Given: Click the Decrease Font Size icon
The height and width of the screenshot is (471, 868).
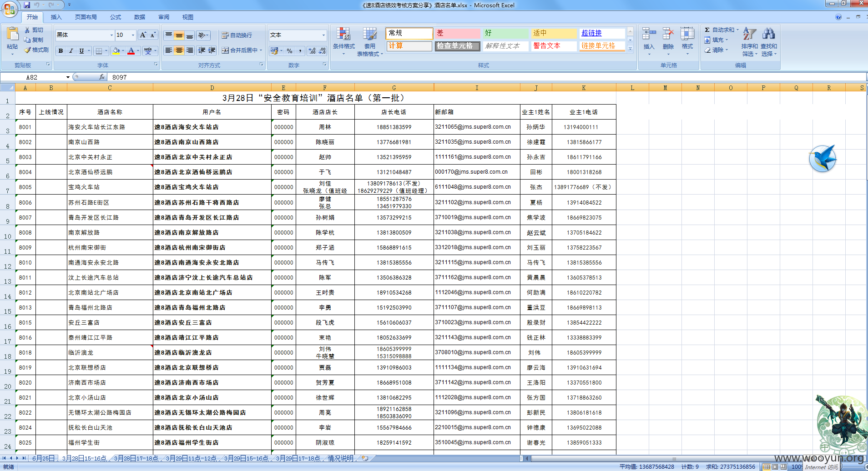Looking at the screenshot, I should coord(153,35).
